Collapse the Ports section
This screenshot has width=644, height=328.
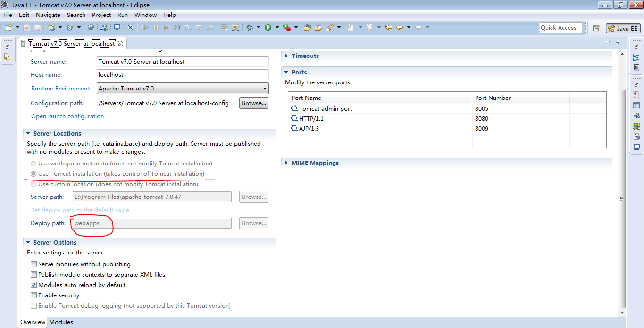(x=286, y=73)
